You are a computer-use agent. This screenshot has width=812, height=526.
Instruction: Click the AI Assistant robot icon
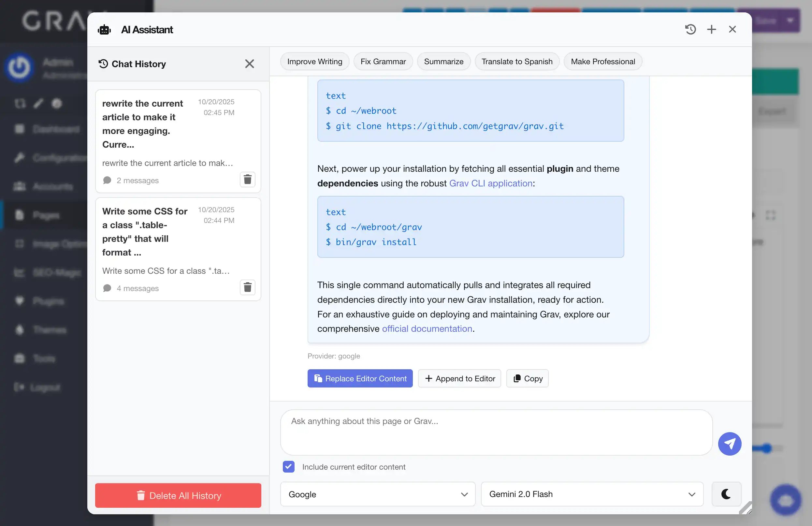[x=104, y=30]
